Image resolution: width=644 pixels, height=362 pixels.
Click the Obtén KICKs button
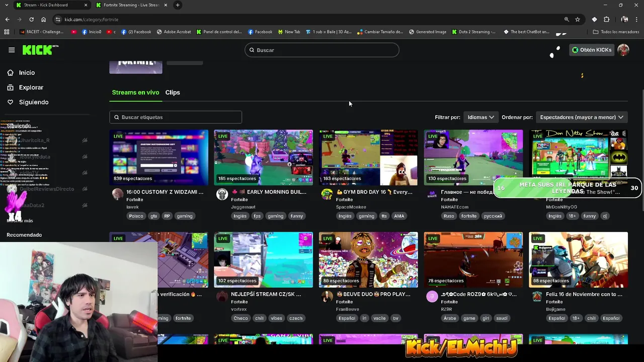coord(592,50)
